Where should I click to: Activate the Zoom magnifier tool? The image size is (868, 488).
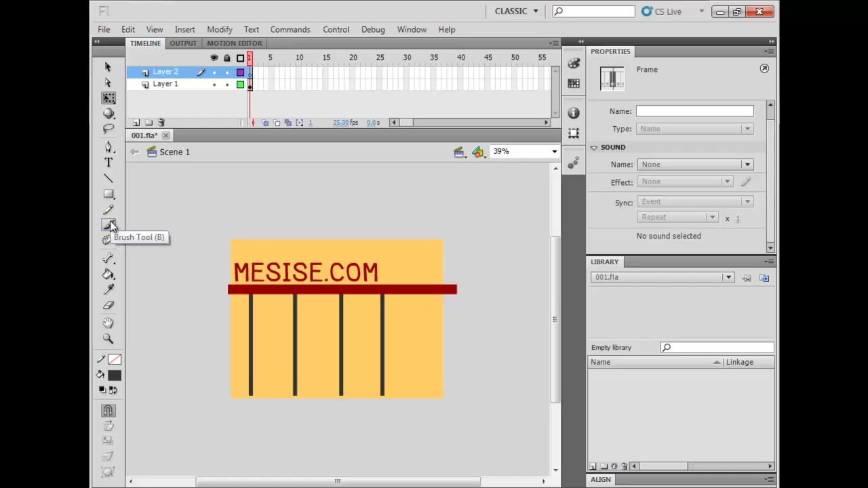pyautogui.click(x=108, y=338)
